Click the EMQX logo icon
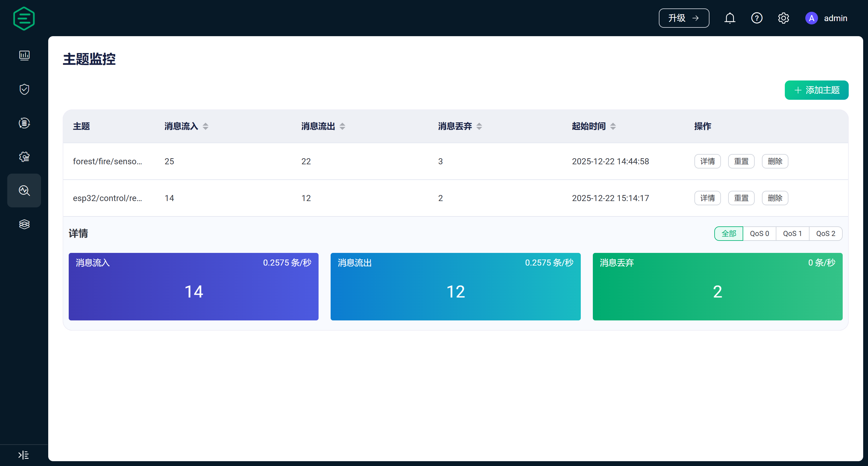The height and width of the screenshot is (466, 868). 24,18
